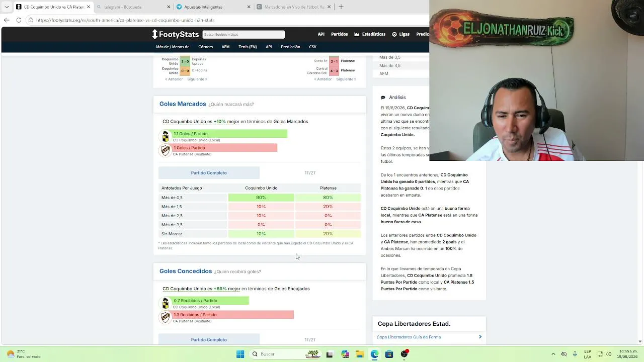Open Copa Libertadores Guía de Forma link
Screen dimensions: 644x362
409,337
